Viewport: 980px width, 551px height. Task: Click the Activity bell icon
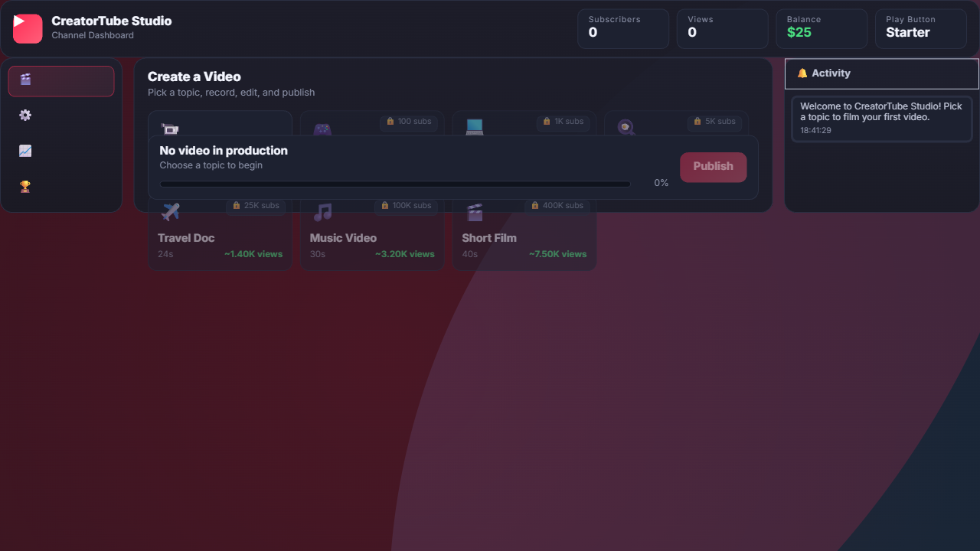(x=802, y=73)
